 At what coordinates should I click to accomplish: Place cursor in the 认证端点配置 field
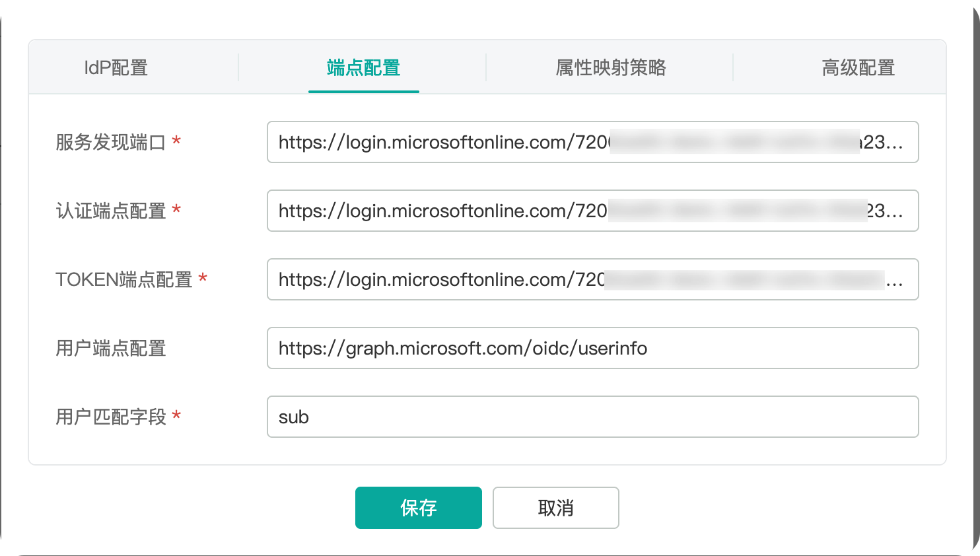[x=592, y=211]
